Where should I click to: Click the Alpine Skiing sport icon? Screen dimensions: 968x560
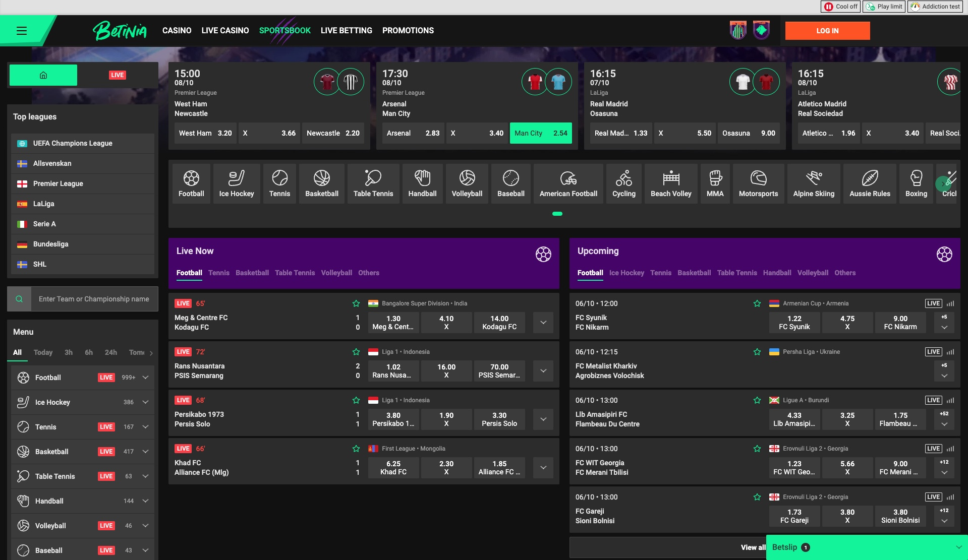[x=813, y=183]
